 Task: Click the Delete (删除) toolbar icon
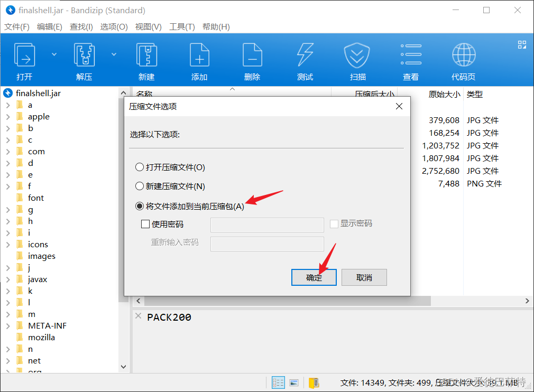pyautogui.click(x=252, y=55)
